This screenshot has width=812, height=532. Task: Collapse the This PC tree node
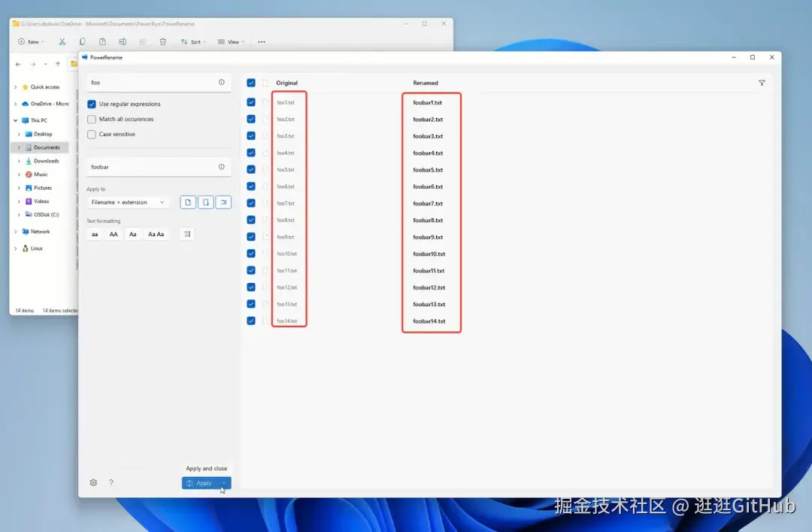pyautogui.click(x=16, y=120)
